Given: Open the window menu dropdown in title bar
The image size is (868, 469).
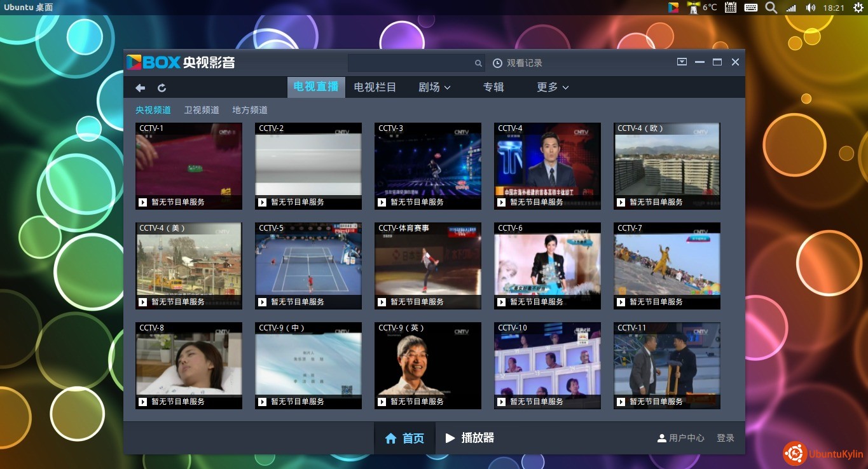Looking at the screenshot, I should coord(682,62).
